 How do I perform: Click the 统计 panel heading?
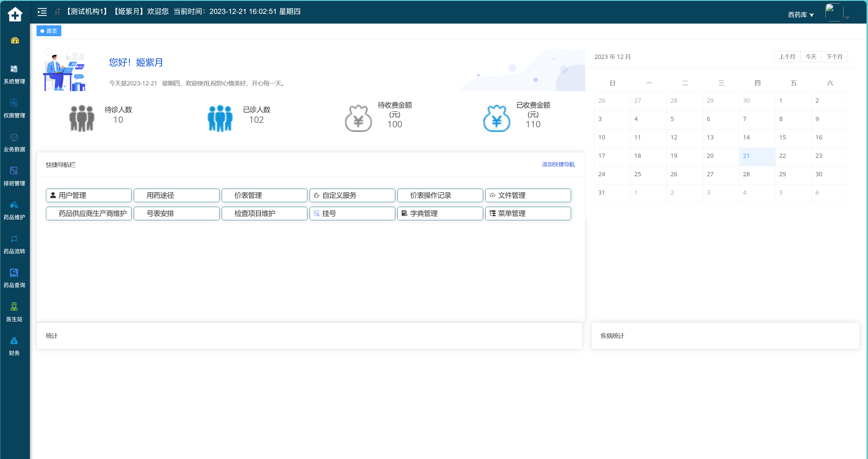click(x=52, y=336)
